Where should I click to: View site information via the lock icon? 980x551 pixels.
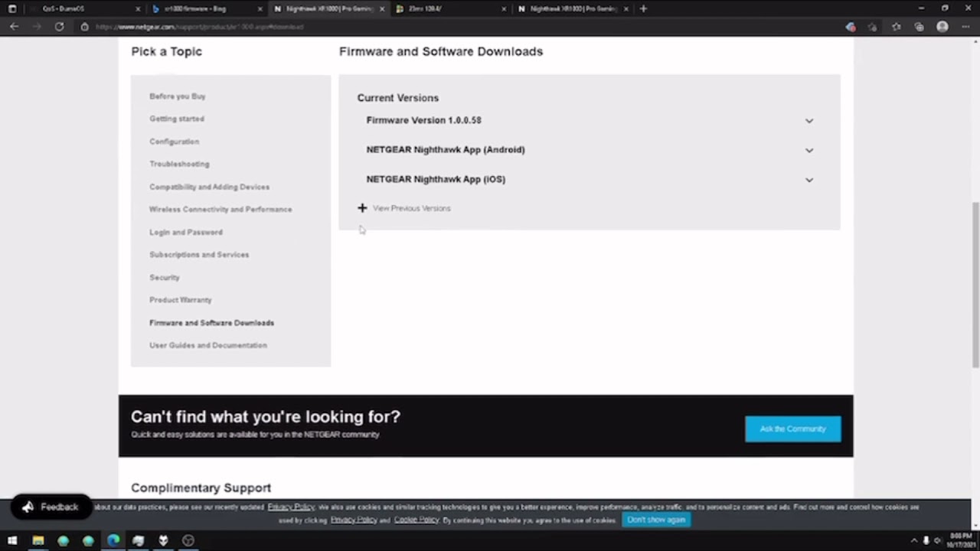pos(84,27)
